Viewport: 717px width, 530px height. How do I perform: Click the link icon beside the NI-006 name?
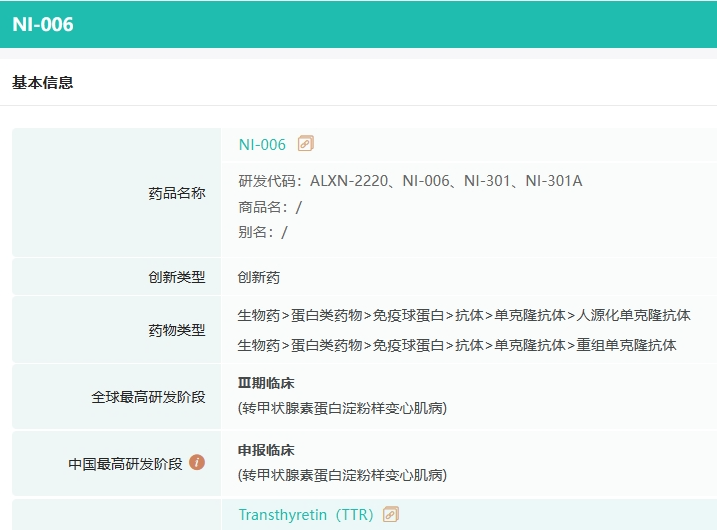tap(306, 144)
